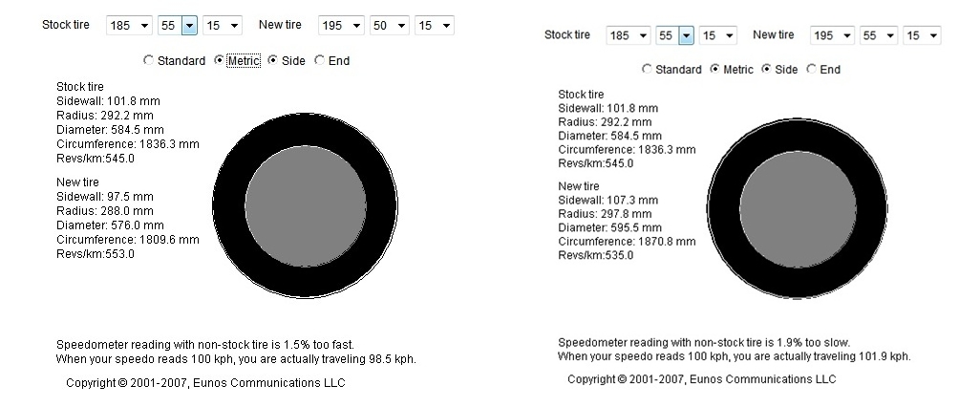Image resolution: width=980 pixels, height=407 pixels.
Task: Click the '1.9% too slow' speedometer line
Action: click(704, 343)
